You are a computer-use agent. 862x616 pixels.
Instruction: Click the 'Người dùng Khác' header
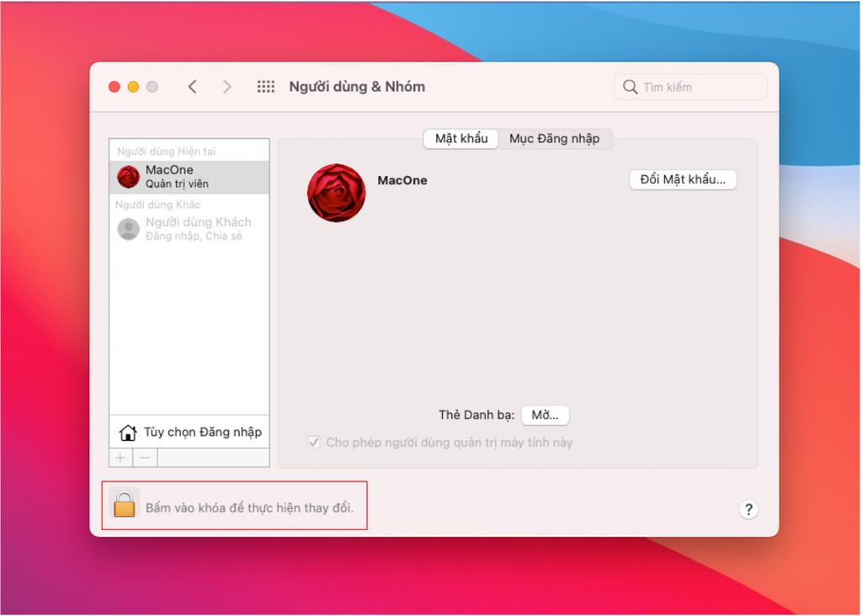pos(157,204)
